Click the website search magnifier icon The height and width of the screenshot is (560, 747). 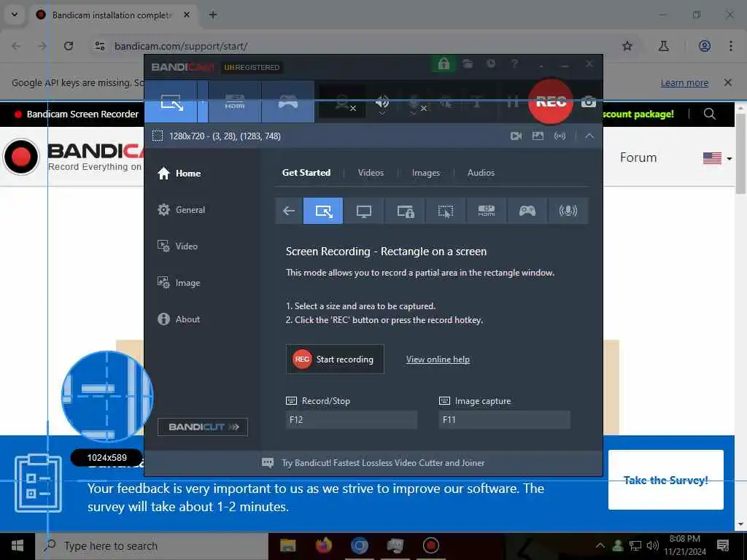[x=709, y=114]
